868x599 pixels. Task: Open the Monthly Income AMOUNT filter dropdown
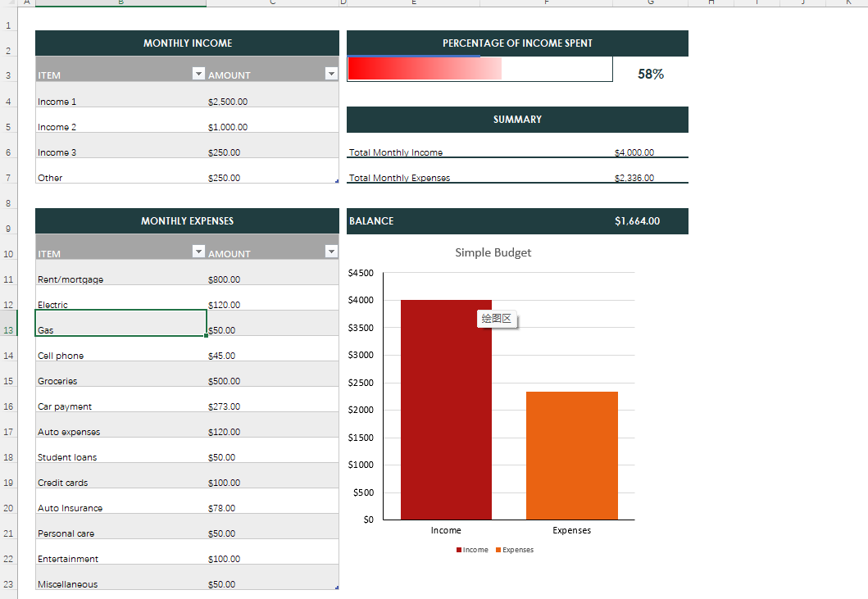pos(331,73)
